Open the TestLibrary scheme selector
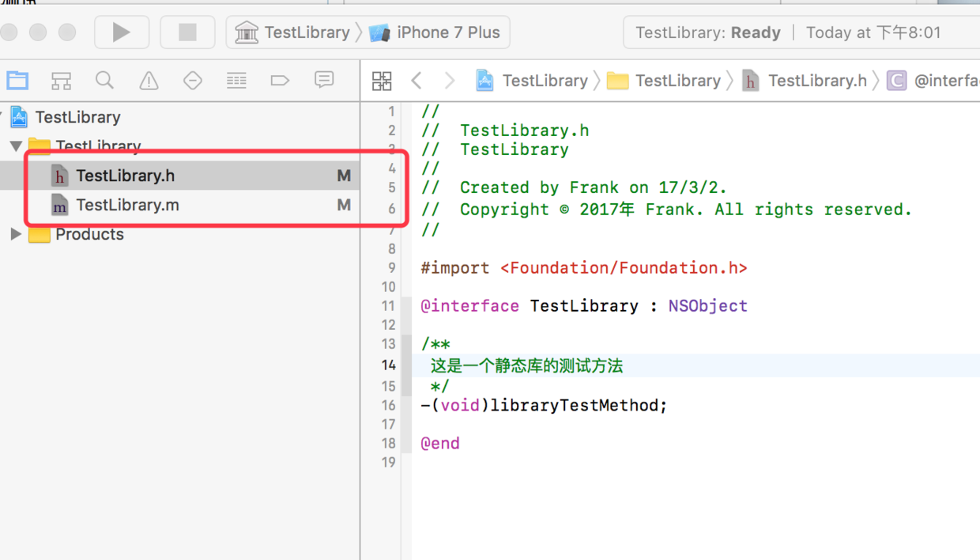Viewport: 980px width, 560px height. [x=293, y=32]
